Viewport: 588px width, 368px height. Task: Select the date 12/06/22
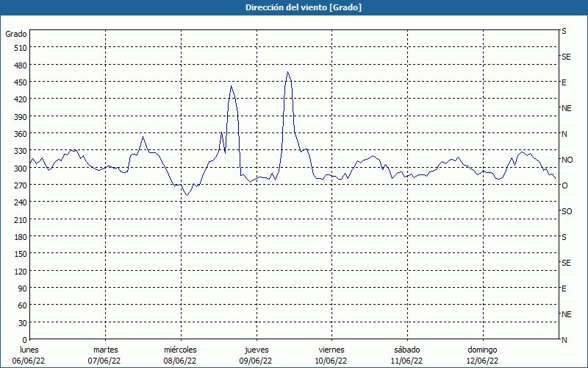tap(482, 361)
